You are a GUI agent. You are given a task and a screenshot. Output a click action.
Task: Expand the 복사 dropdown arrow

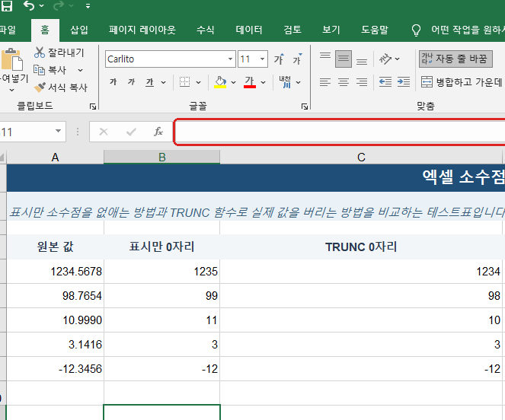coord(80,70)
